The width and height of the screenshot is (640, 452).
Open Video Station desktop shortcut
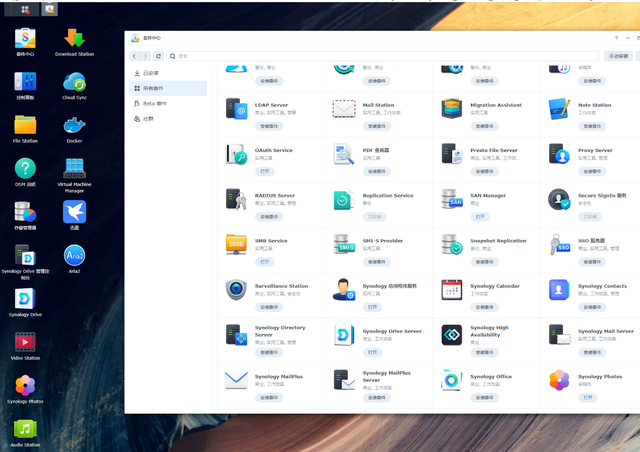tap(25, 343)
